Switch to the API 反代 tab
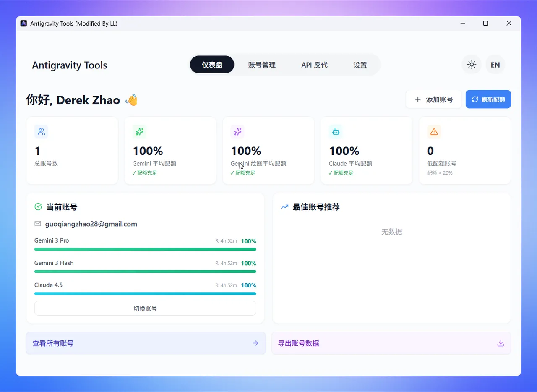537x392 pixels. (x=314, y=65)
